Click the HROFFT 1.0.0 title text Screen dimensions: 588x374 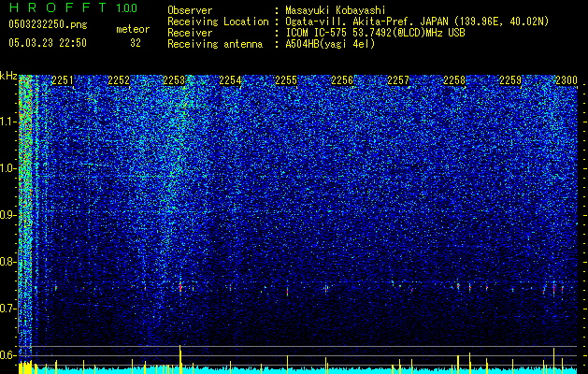pyautogui.click(x=74, y=7)
